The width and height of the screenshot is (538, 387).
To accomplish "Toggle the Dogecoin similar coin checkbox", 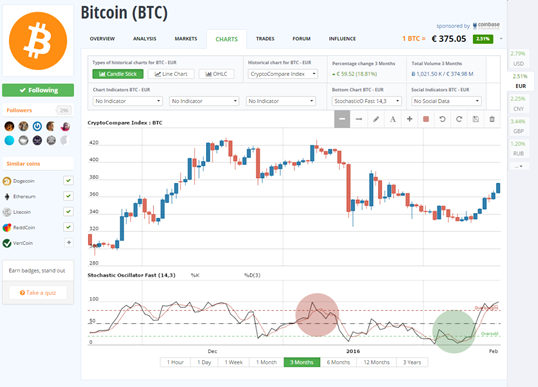I will 68,180.
